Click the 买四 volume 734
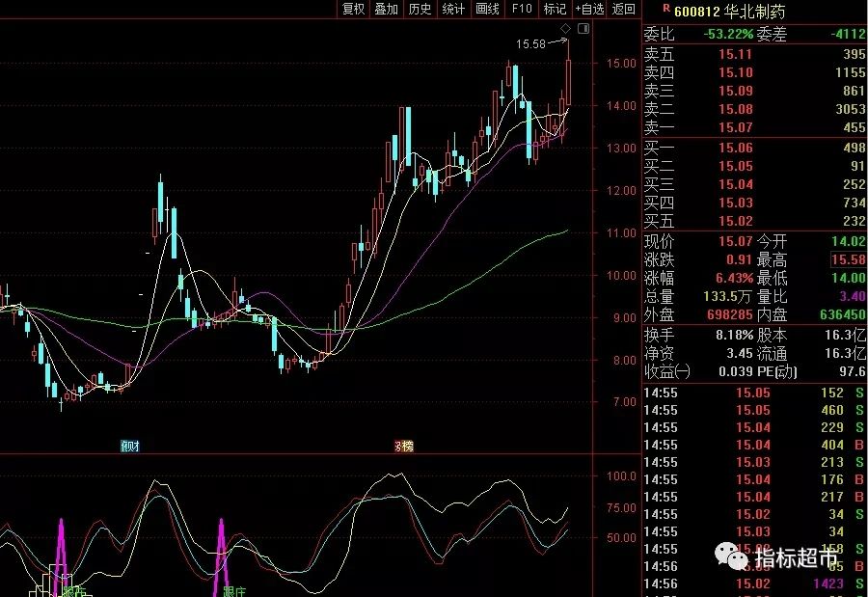The height and width of the screenshot is (597, 868). point(854,203)
